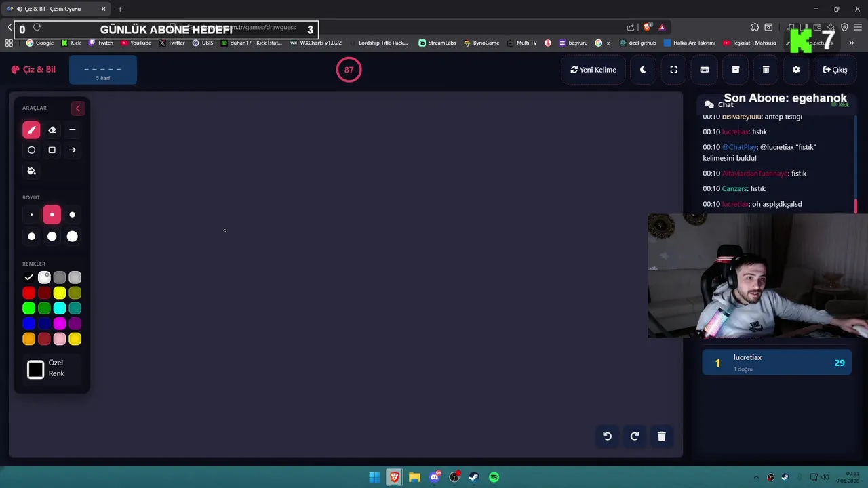Select the paint bucket fill tool

tap(31, 171)
